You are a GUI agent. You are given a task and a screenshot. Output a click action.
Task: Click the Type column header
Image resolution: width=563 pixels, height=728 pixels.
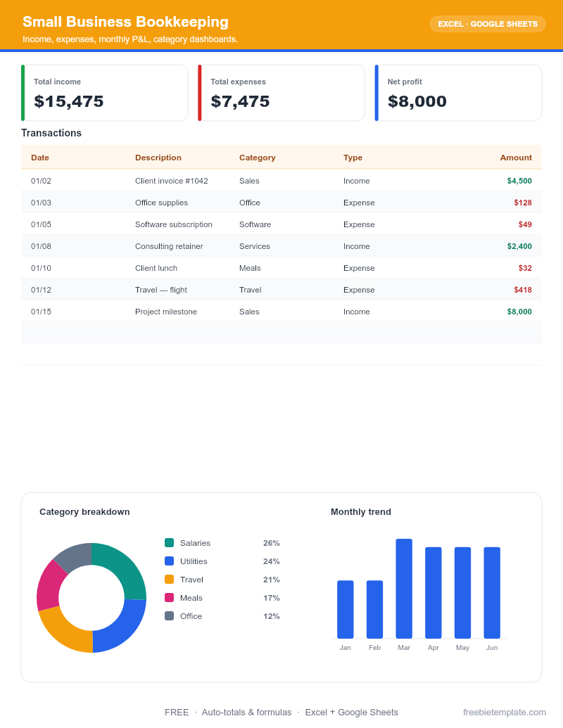[353, 158]
